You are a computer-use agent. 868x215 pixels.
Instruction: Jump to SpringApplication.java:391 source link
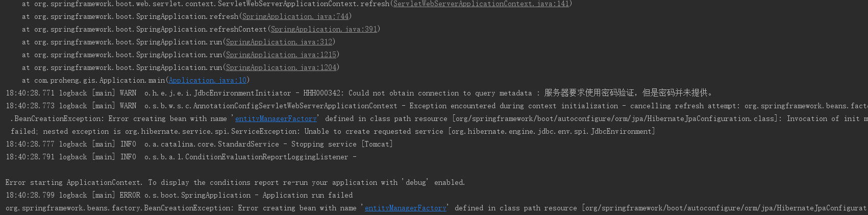click(324, 29)
